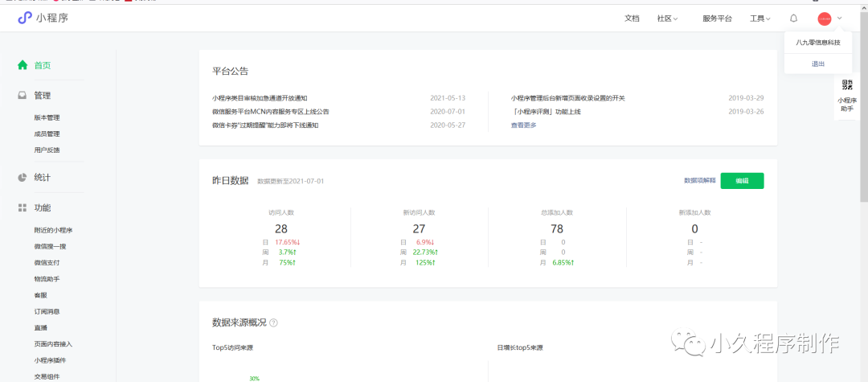868x382 pixels.
Task: Open 版本管理 in the sidebar
Action: (x=47, y=117)
